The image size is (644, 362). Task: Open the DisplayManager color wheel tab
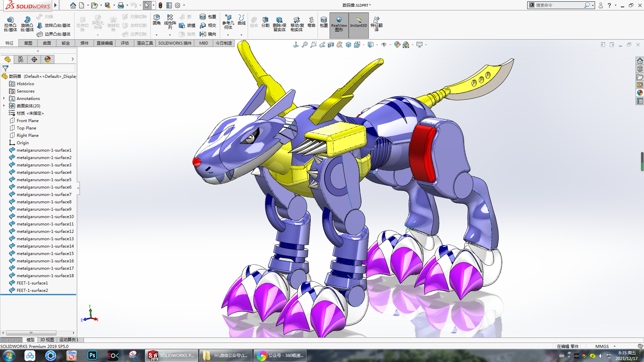tap(48, 59)
